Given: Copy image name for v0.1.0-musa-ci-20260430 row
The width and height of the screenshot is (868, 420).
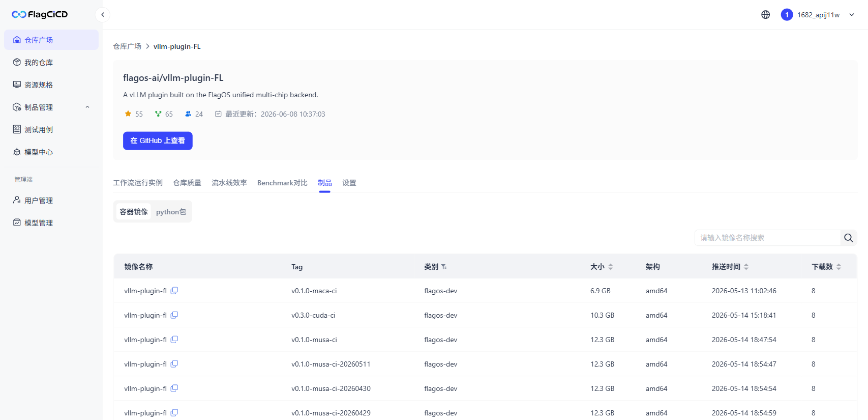Looking at the screenshot, I should click(x=174, y=388).
